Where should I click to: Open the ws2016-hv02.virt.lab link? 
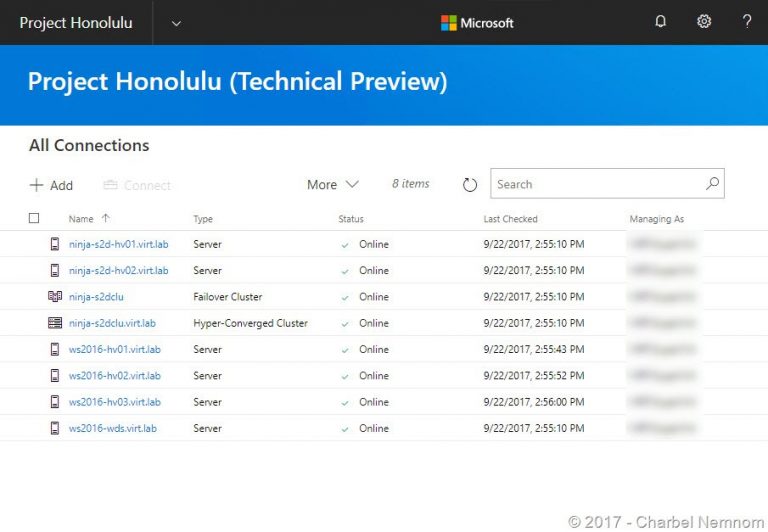point(115,376)
